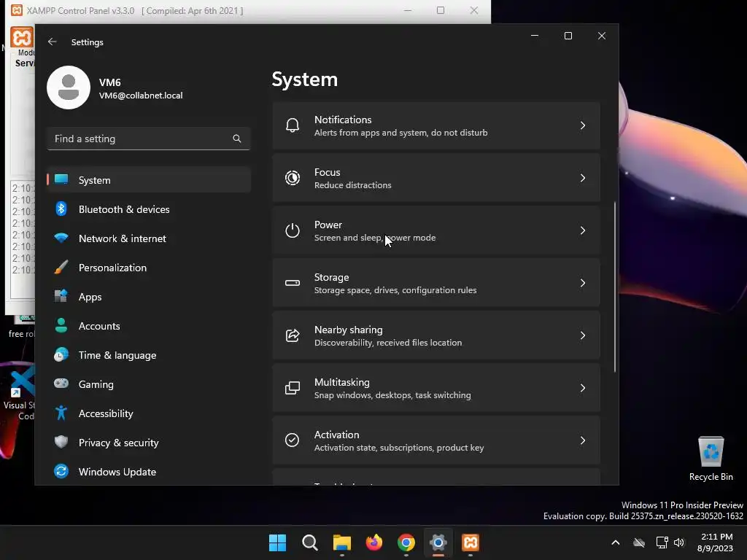This screenshot has width=747, height=560.
Task: Click the Multitasking windows icon
Action: click(292, 388)
